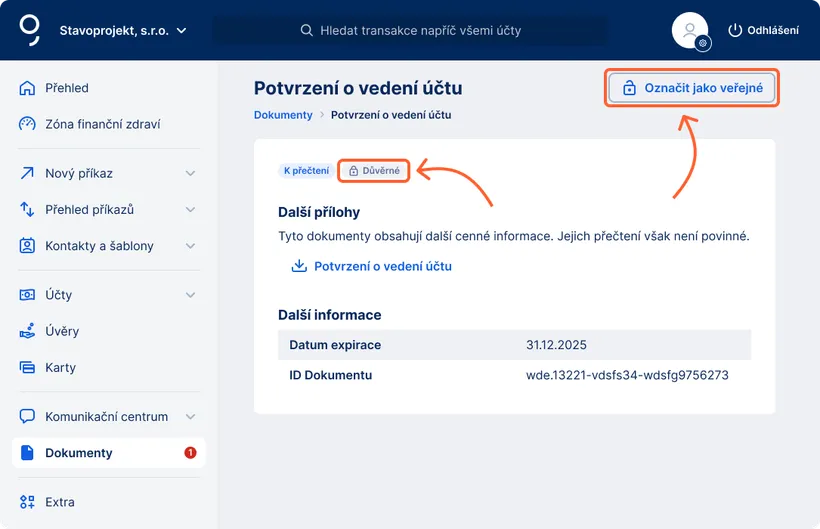Go back via Dokumenty breadcrumb link
The image size is (820, 529).
coord(283,115)
